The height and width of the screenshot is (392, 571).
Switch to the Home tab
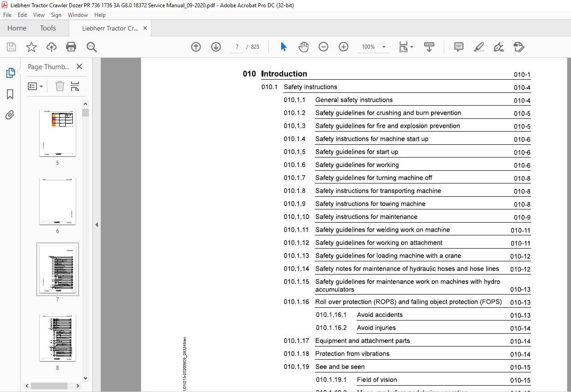coord(17,28)
